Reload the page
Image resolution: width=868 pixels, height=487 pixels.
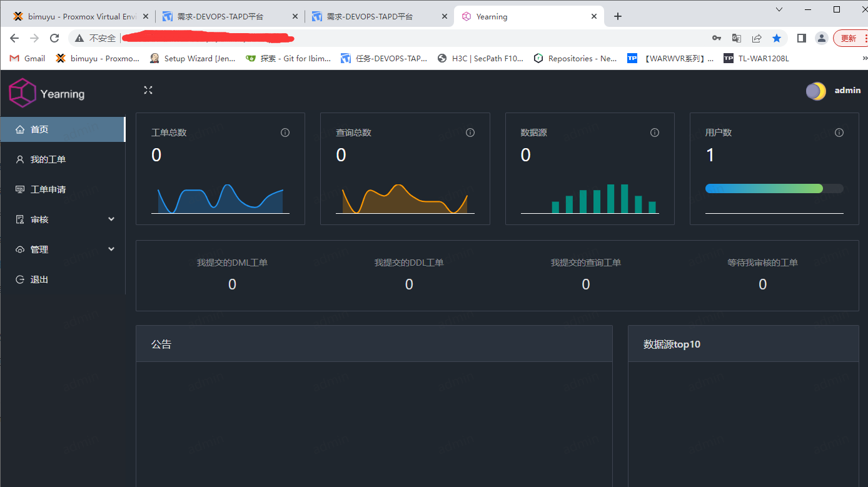point(54,38)
